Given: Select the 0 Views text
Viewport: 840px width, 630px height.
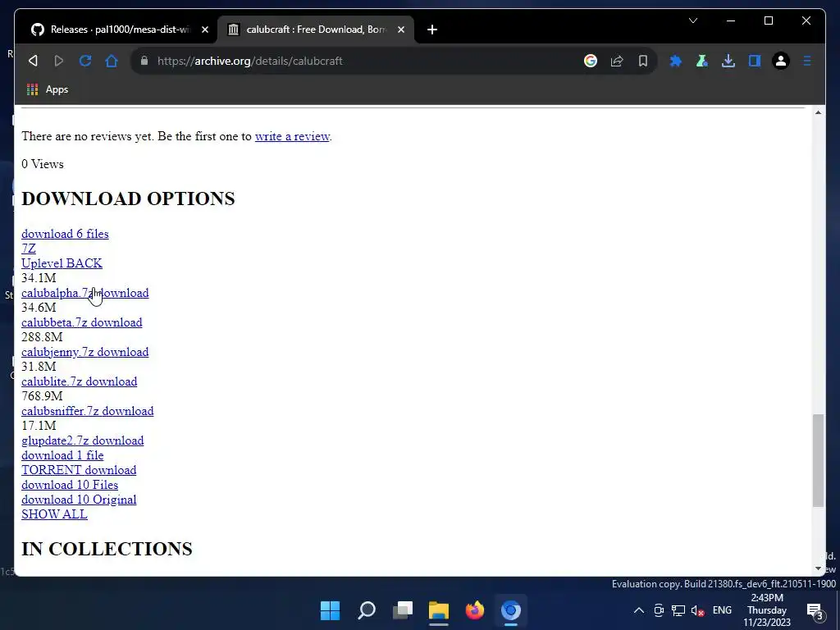Looking at the screenshot, I should (43, 164).
